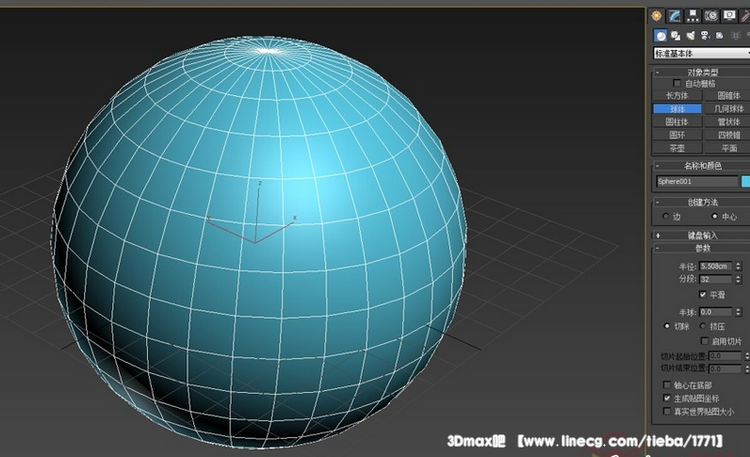
Task: Uncheck 生成贴图坐标 checkbox
Action: [x=668, y=397]
